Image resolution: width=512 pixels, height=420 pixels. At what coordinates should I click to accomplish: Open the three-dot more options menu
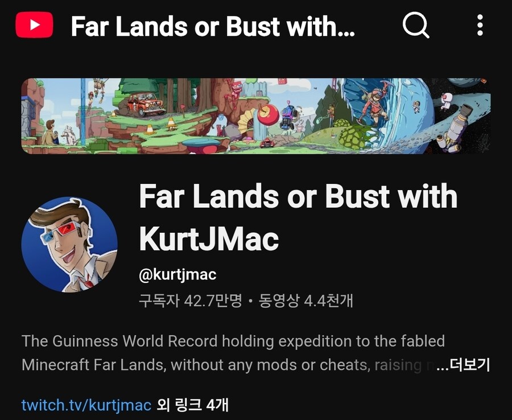pyautogui.click(x=480, y=25)
